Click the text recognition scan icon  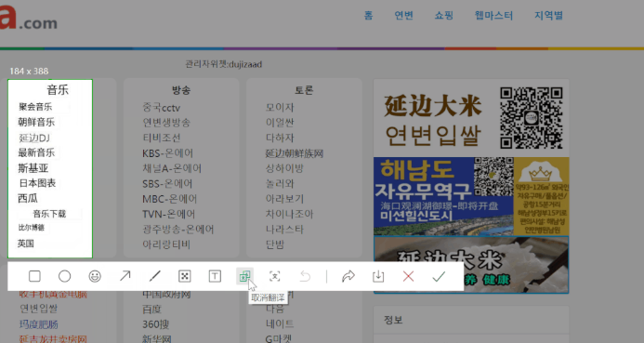pyautogui.click(x=275, y=276)
